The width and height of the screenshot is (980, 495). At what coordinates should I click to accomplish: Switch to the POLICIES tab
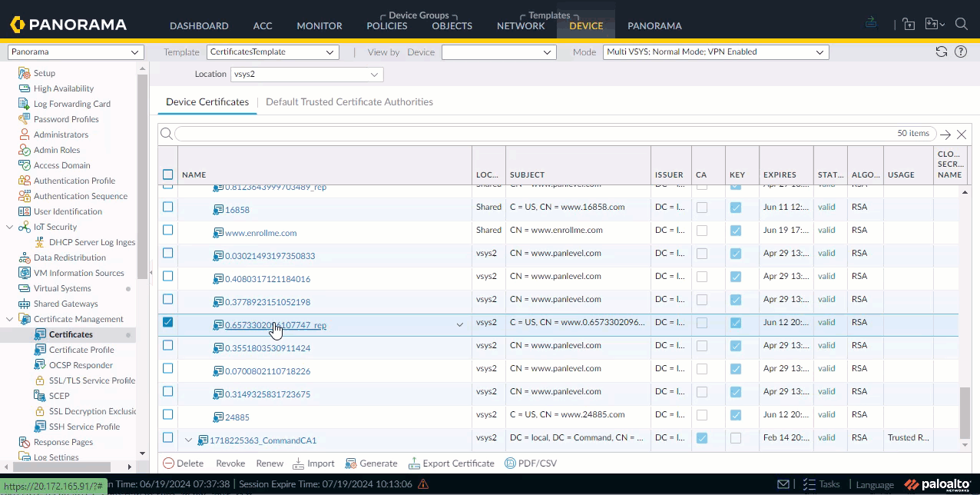pyautogui.click(x=387, y=25)
